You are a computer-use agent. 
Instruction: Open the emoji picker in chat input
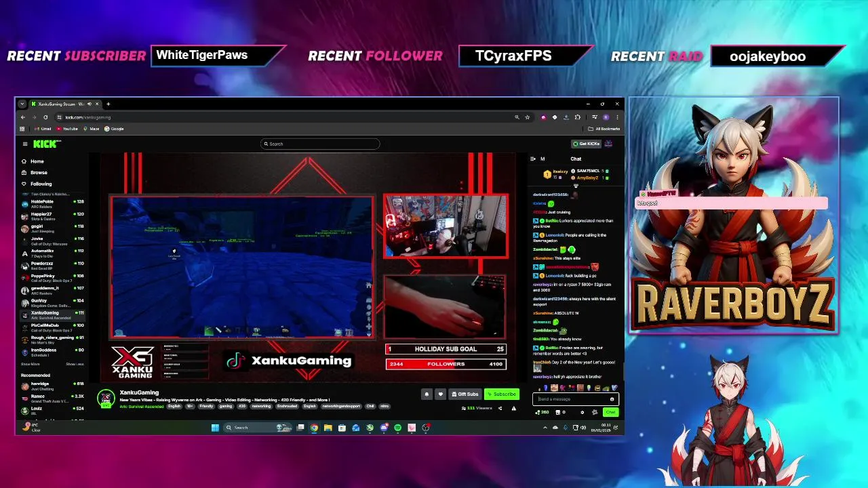pos(612,399)
